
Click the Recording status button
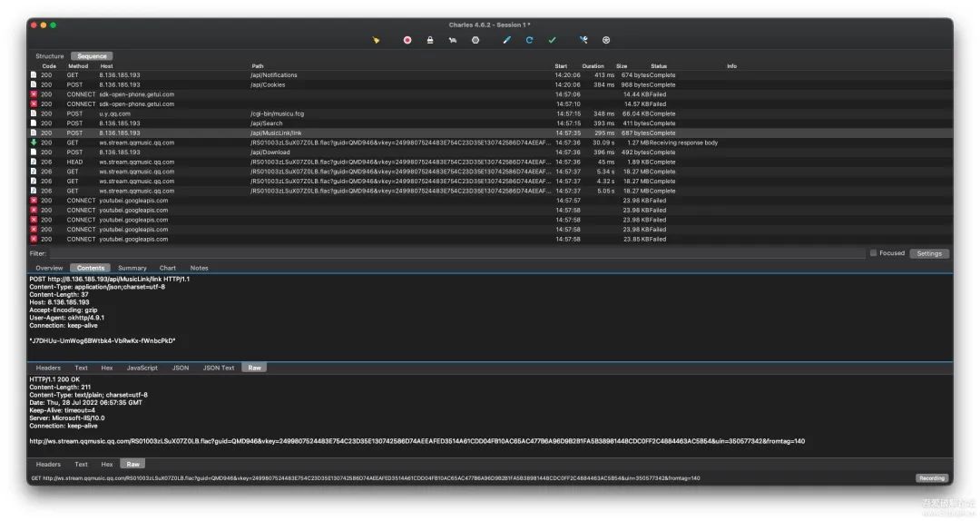pos(931,478)
